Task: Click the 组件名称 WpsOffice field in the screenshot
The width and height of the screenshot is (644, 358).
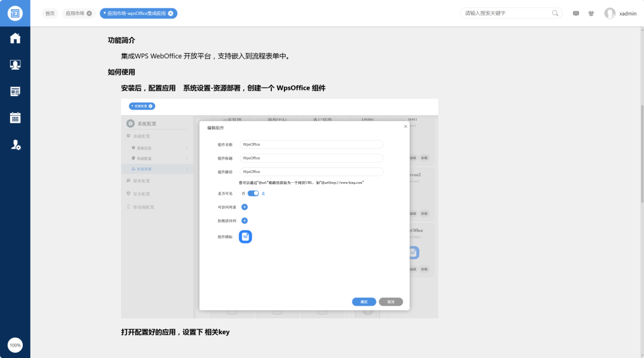Action: [311, 144]
